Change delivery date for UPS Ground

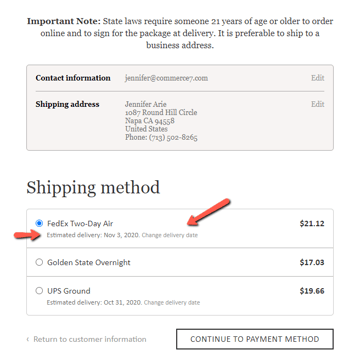pyautogui.click(x=172, y=303)
